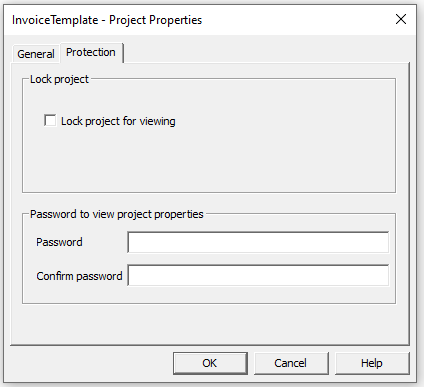Click the empty footer area left of OK
Viewport: 424px width, 387px height.
(x=90, y=363)
